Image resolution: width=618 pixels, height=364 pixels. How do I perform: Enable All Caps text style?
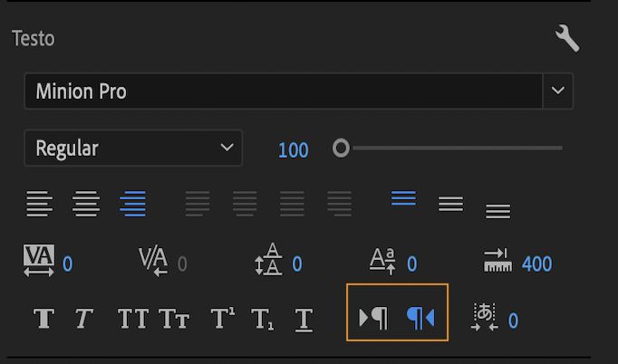coord(133,319)
